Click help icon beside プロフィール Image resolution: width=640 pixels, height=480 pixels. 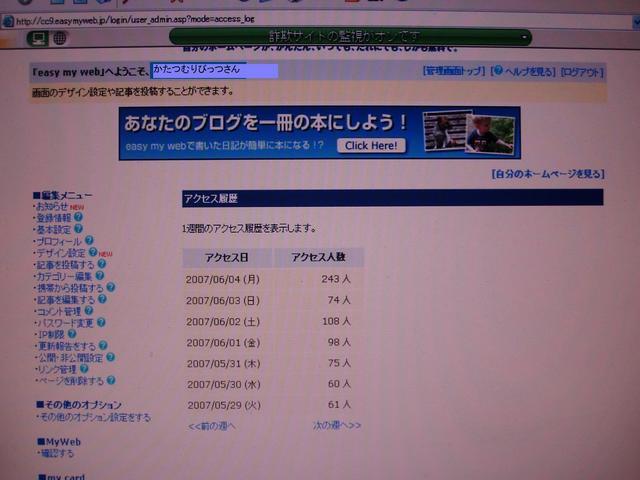click(89, 241)
